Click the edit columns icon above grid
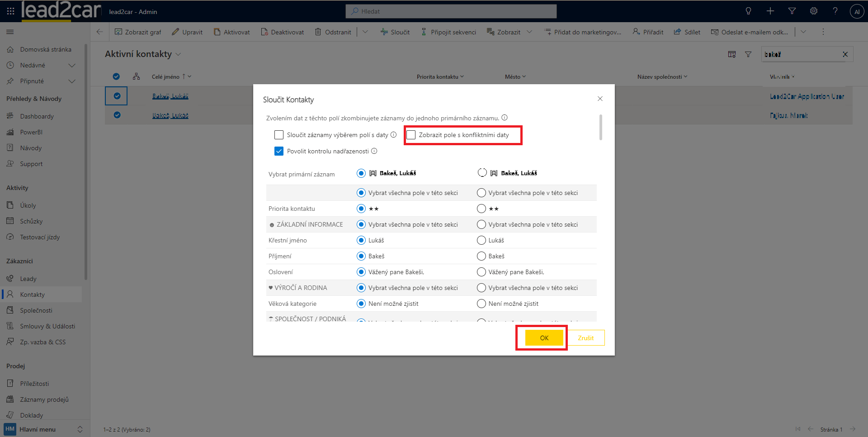The height and width of the screenshot is (437, 868). coord(731,54)
